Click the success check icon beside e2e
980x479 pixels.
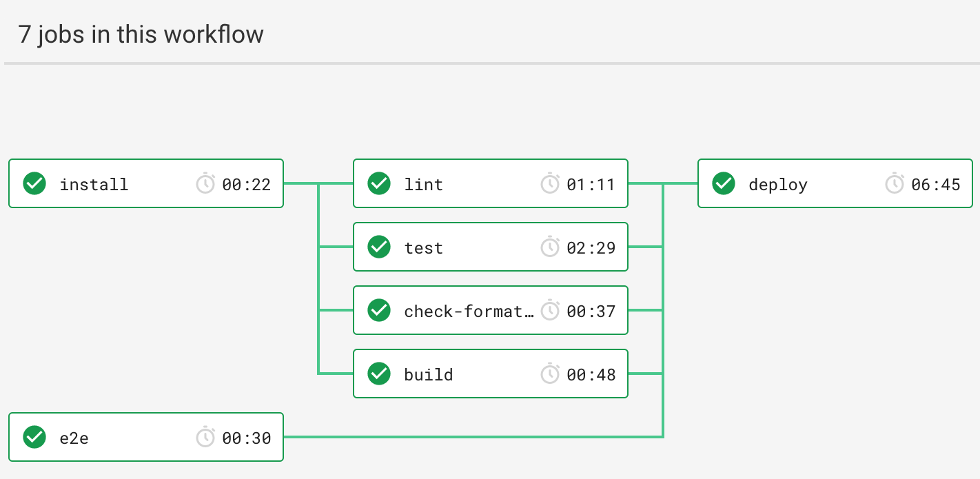click(x=34, y=437)
